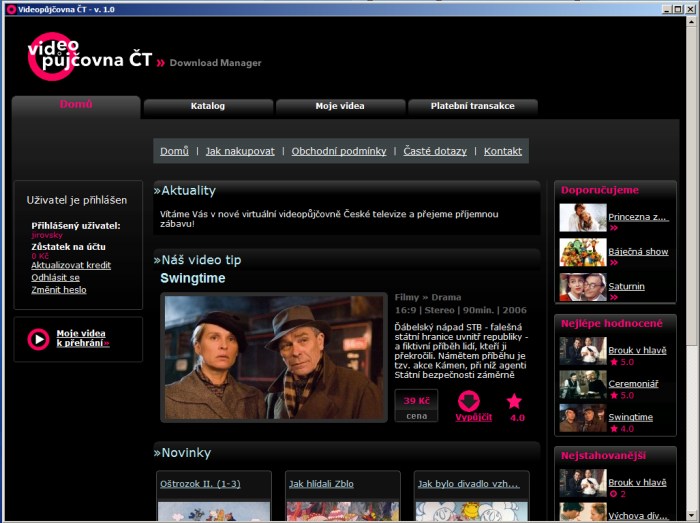Click the Báječná show thumbnail
Image resolution: width=700 pixels, height=523 pixels.
583,252
